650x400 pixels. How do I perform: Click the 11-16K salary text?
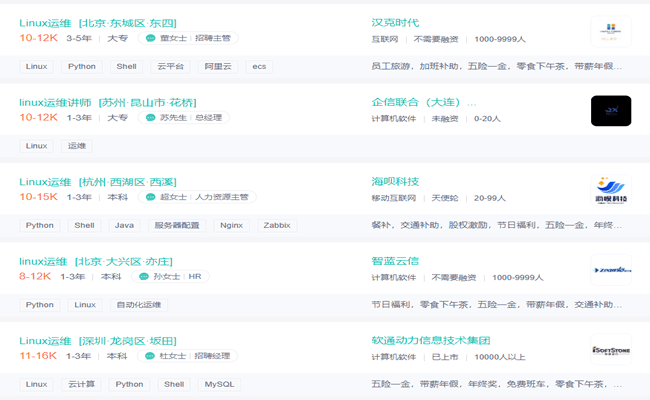tap(38, 356)
